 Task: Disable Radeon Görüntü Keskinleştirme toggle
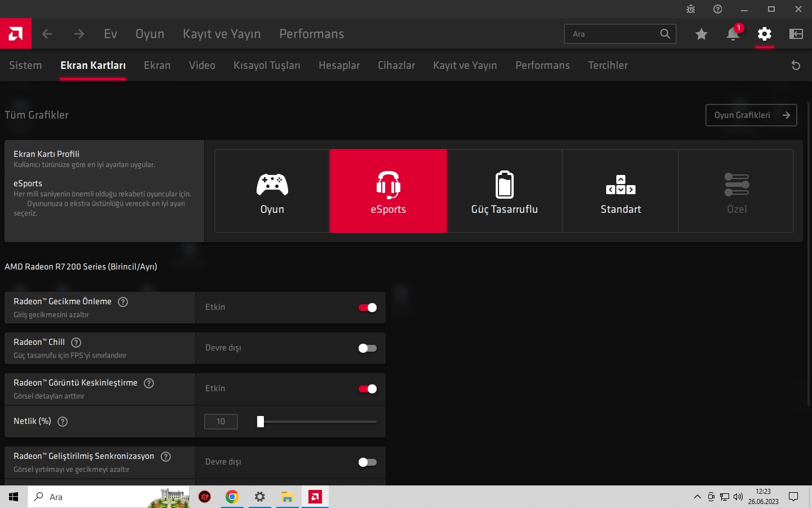[x=368, y=389]
